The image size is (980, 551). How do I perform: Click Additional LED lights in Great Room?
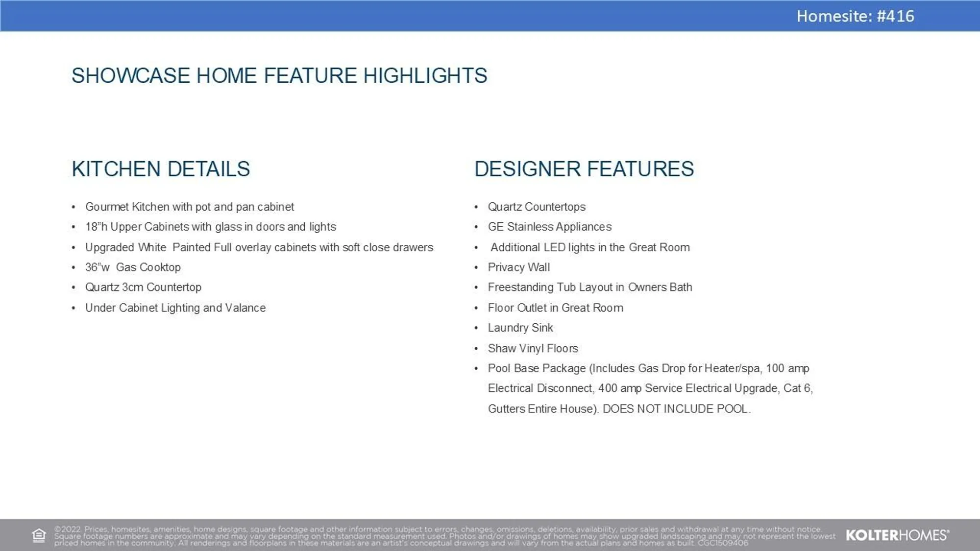click(590, 247)
